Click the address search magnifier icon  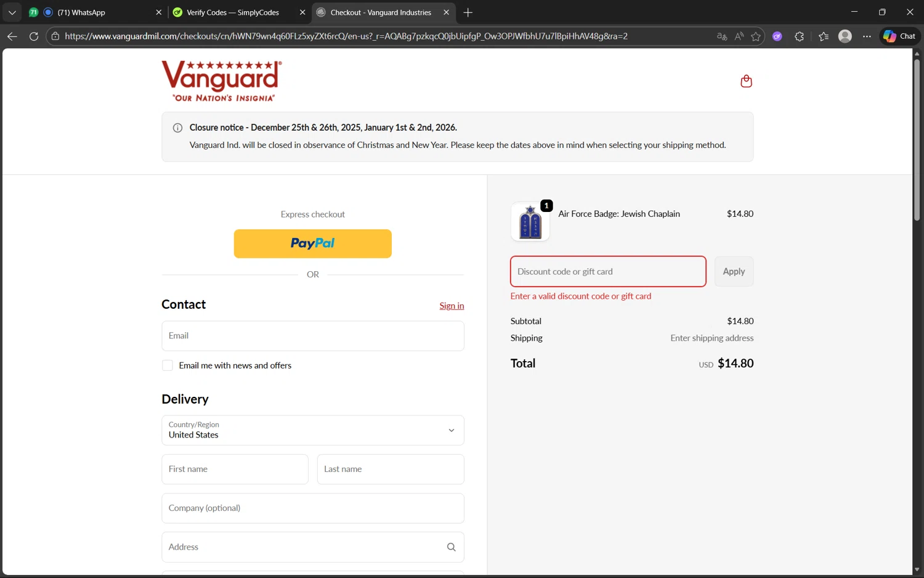pyautogui.click(x=451, y=547)
